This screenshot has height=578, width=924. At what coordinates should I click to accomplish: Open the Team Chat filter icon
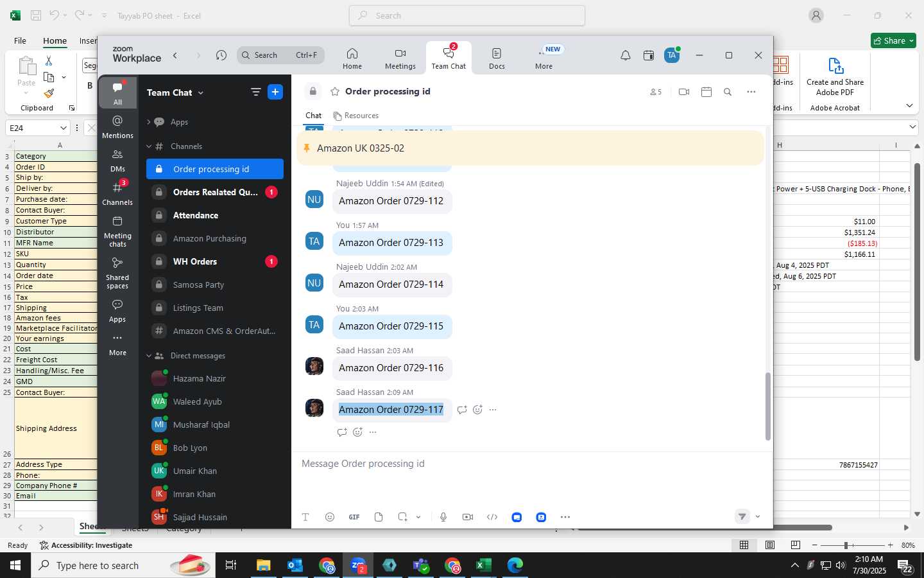[x=255, y=92]
